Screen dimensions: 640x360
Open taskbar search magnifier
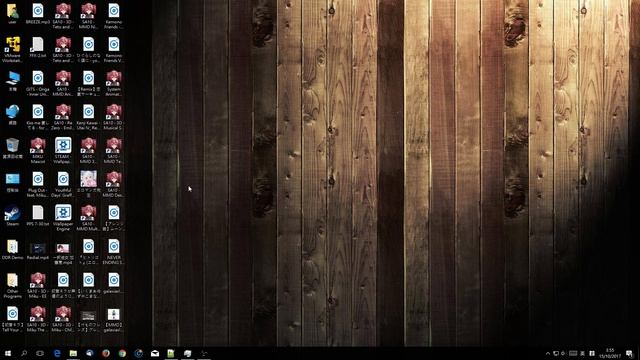point(24,353)
